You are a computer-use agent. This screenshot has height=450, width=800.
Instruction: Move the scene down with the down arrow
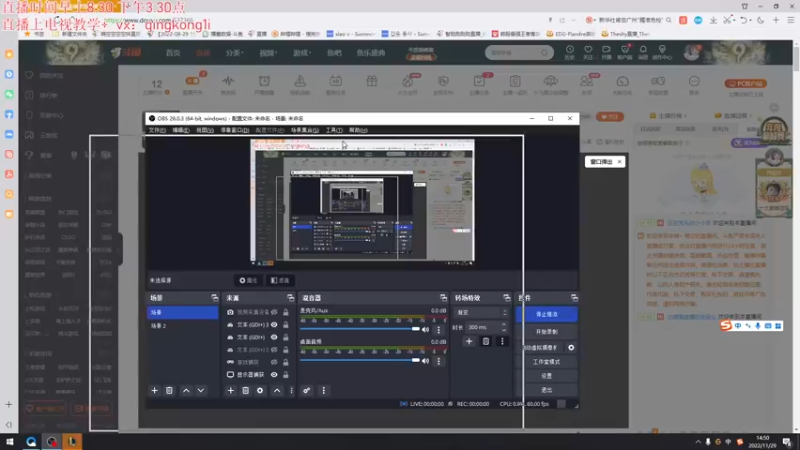point(201,390)
